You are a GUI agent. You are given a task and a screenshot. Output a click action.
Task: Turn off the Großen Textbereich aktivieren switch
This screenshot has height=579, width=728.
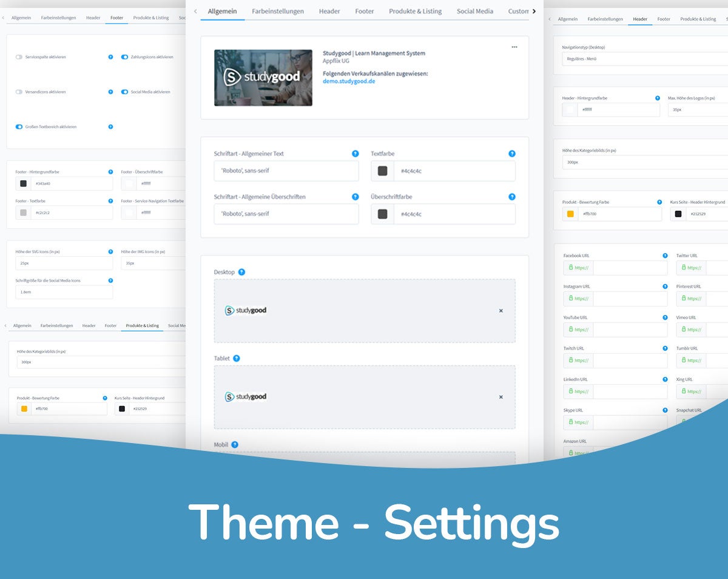point(19,127)
